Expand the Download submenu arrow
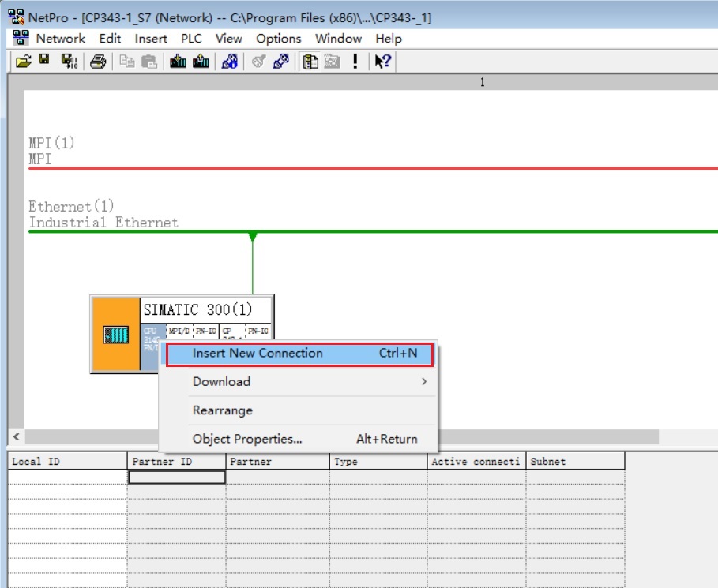The width and height of the screenshot is (718, 588). tap(423, 381)
